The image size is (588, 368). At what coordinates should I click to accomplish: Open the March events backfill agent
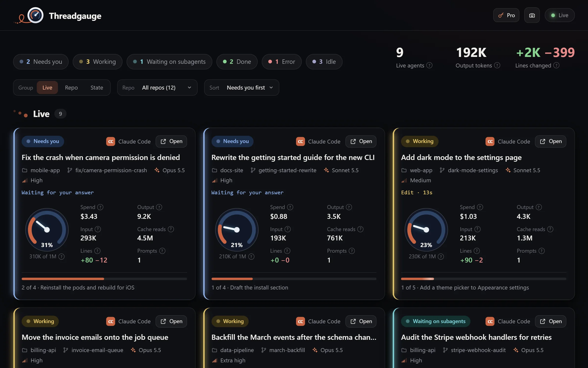tap(361, 321)
